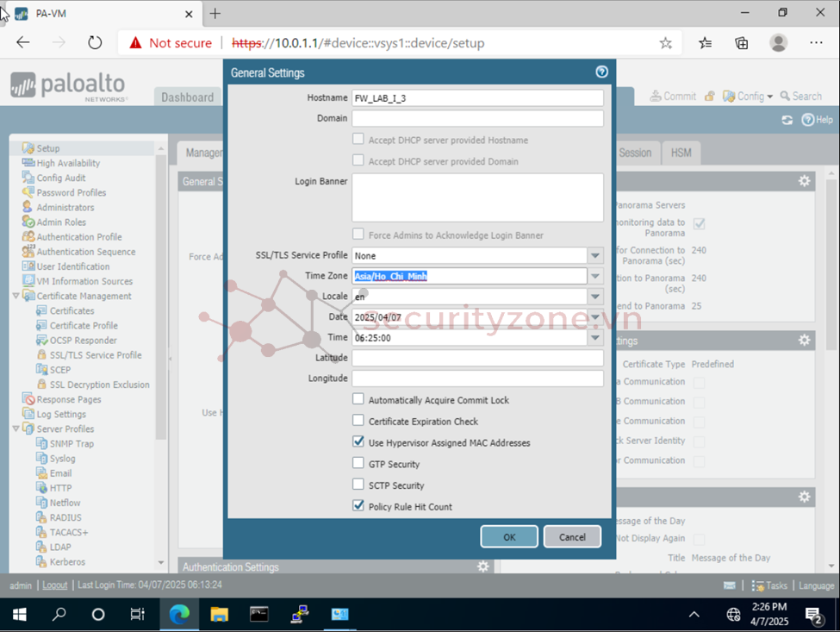Collapse the Certificate Management tree node

16,296
